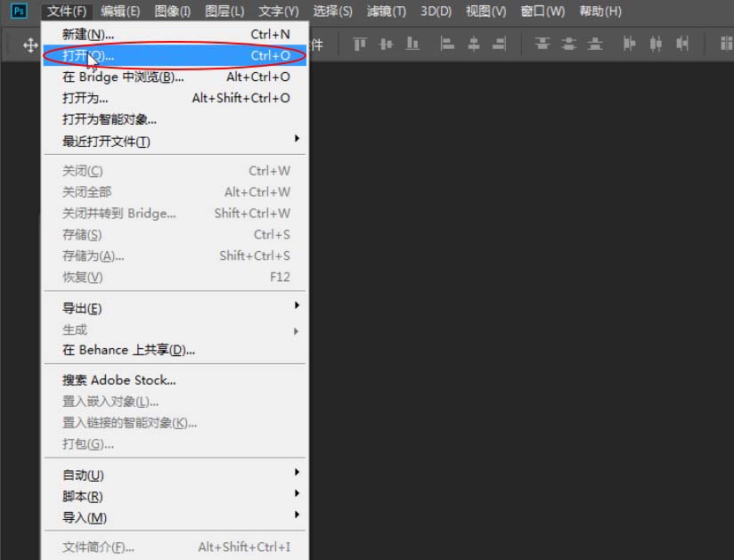Click the rightmost auto-align icon in options bar
Image resolution: width=734 pixels, height=560 pixels.
725,42
